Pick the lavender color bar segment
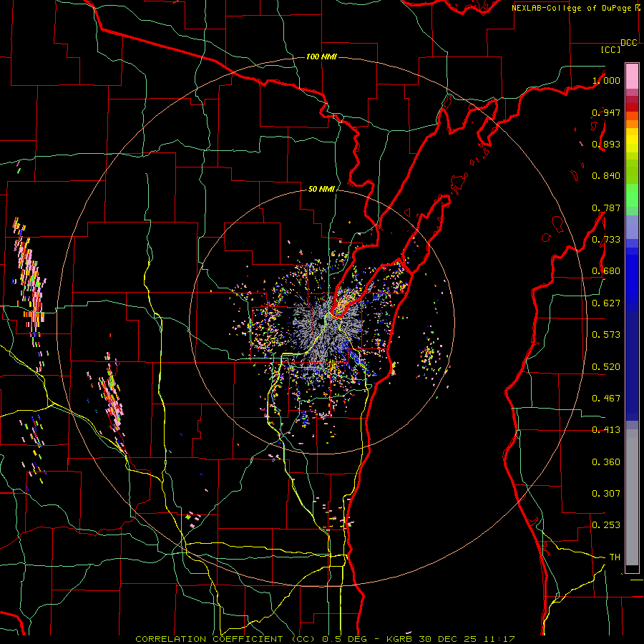 pos(632,227)
